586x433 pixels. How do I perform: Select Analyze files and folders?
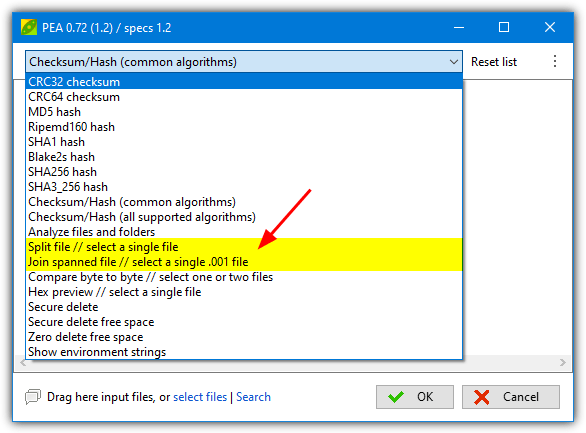click(x=244, y=232)
